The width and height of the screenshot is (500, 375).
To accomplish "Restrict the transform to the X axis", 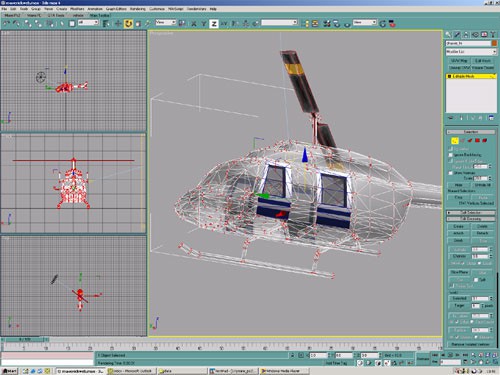I will 194,24.
